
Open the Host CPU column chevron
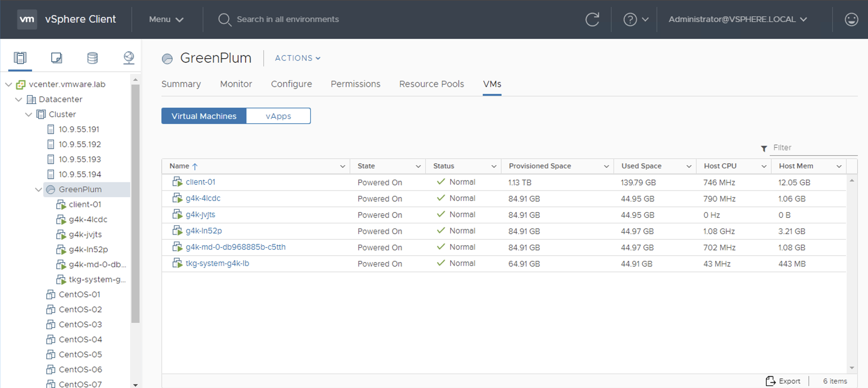[x=764, y=166]
